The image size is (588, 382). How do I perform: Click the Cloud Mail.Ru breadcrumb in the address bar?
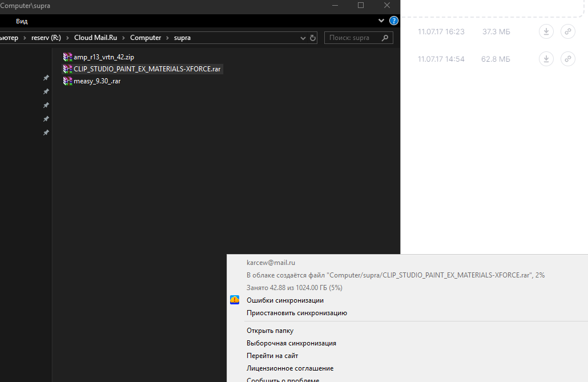coord(96,38)
